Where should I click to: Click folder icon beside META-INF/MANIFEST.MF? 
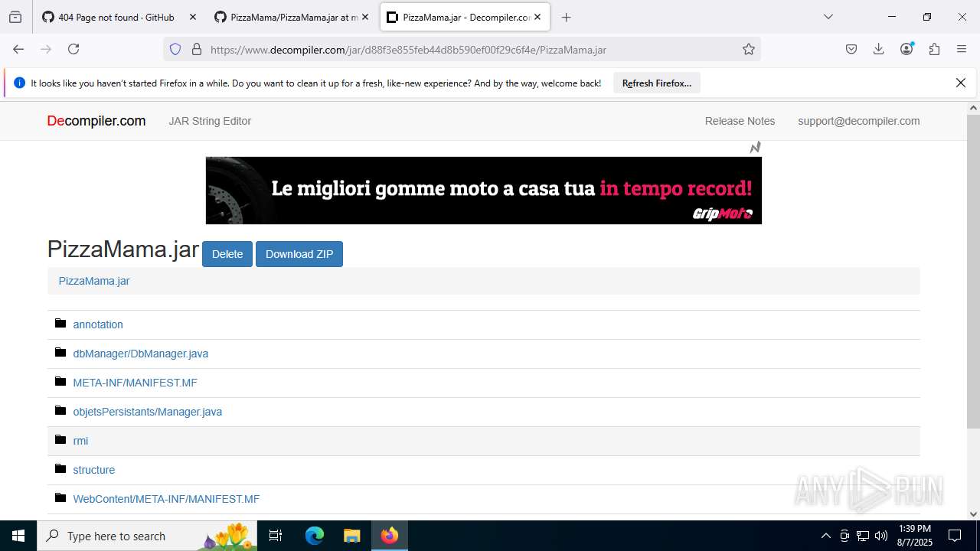(x=60, y=382)
